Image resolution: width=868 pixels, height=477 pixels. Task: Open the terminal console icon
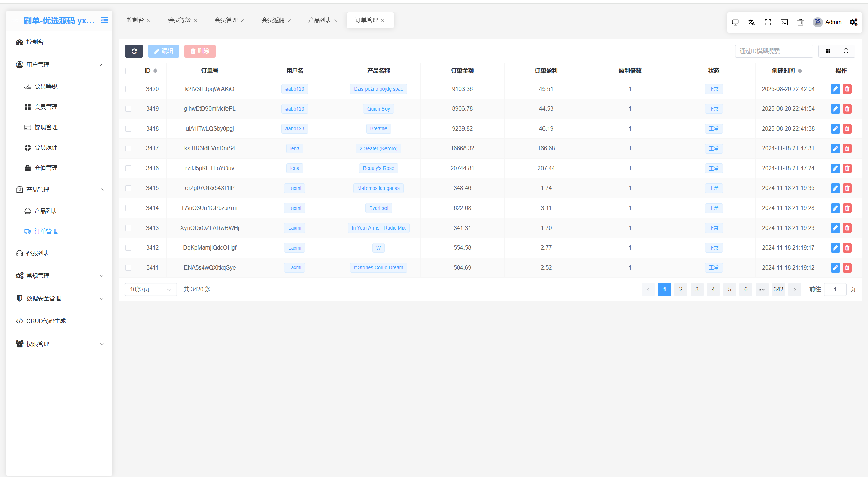pyautogui.click(x=784, y=22)
